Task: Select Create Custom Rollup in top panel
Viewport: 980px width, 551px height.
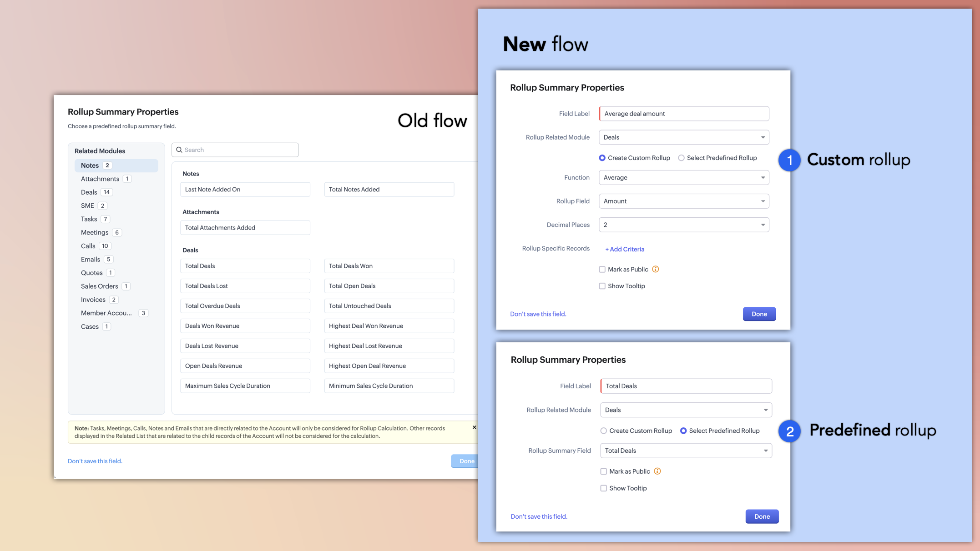Action: point(602,158)
